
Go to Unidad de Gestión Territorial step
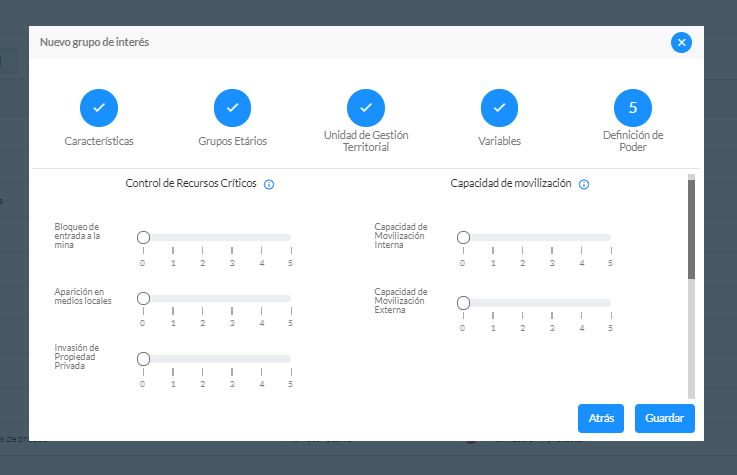366,108
